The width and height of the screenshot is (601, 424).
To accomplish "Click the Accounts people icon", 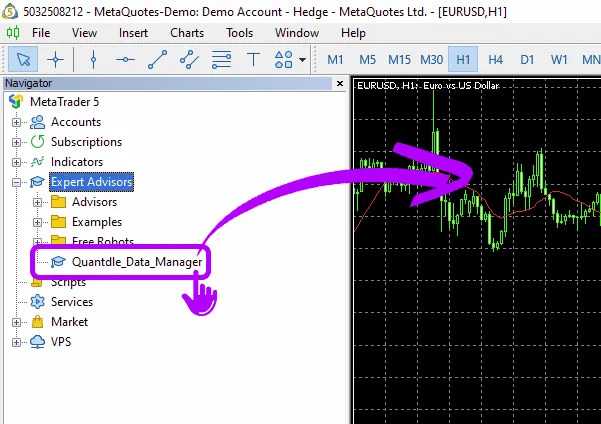I will tap(38, 122).
